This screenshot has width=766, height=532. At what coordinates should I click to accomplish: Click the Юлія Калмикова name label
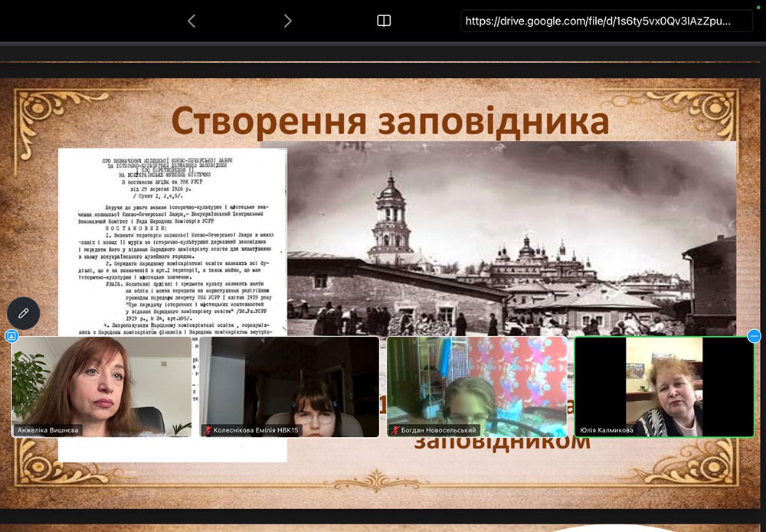click(610, 430)
